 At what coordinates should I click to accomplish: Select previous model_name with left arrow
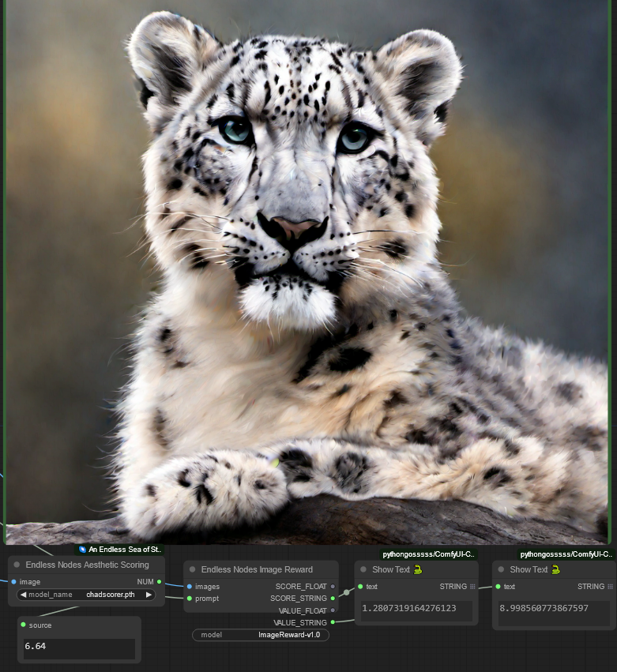(23, 595)
